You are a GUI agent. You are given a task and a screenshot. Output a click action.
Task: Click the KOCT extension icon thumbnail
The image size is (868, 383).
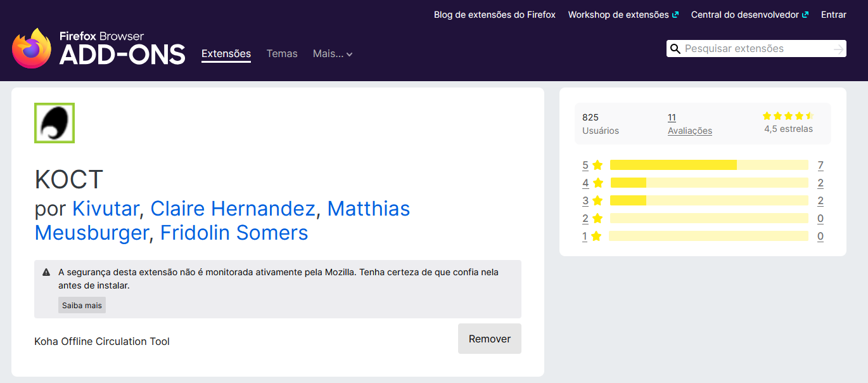pyautogui.click(x=54, y=123)
